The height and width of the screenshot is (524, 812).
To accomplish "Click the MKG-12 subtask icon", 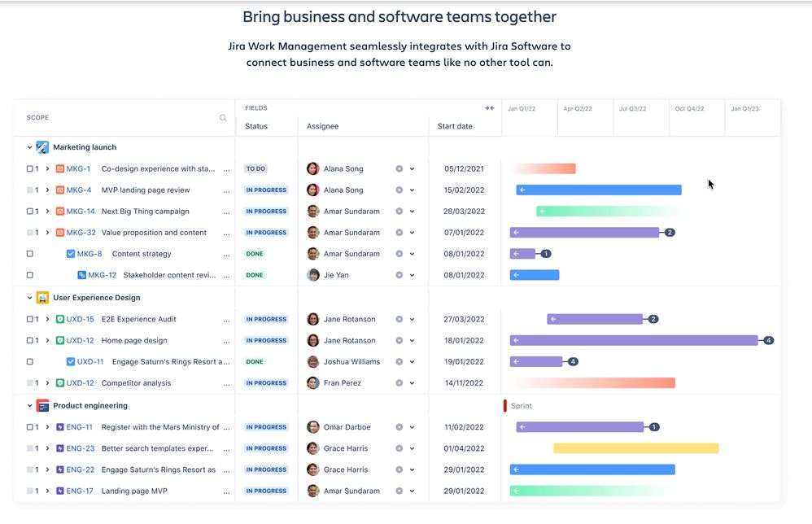I will [81, 275].
